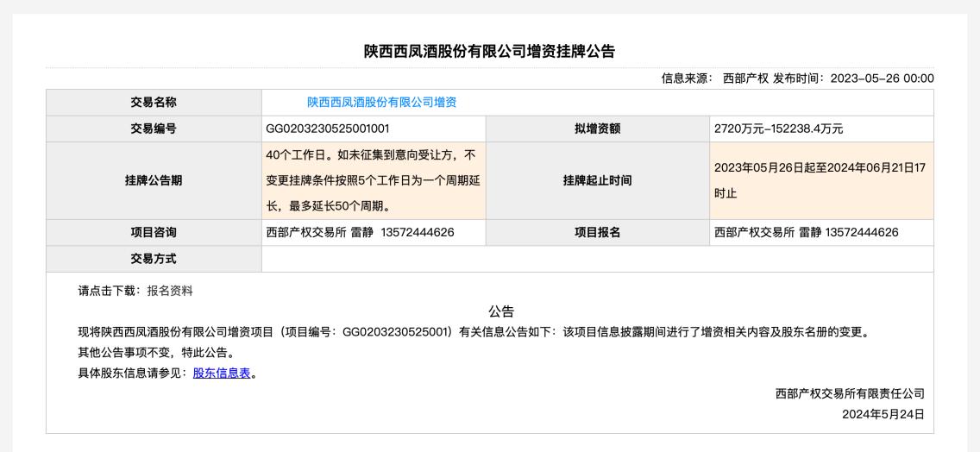
Task: Open the 股东信息表 hyperlink
Action: click(x=222, y=374)
